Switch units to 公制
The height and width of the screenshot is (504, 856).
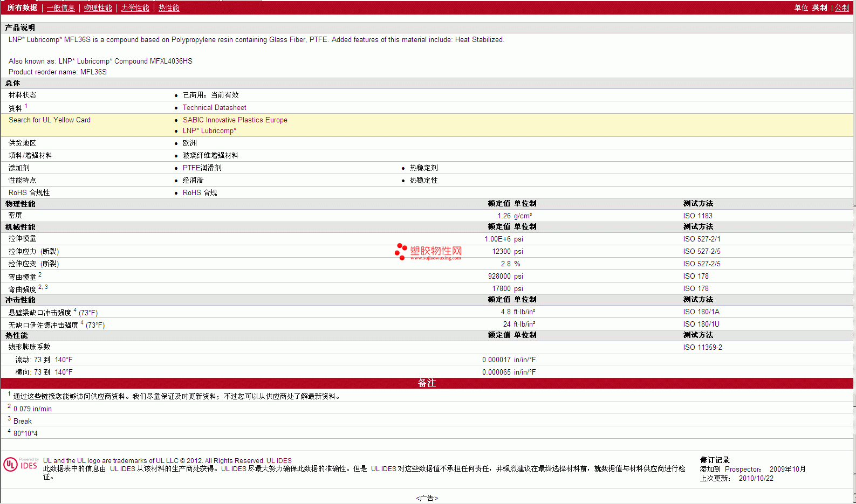[841, 8]
